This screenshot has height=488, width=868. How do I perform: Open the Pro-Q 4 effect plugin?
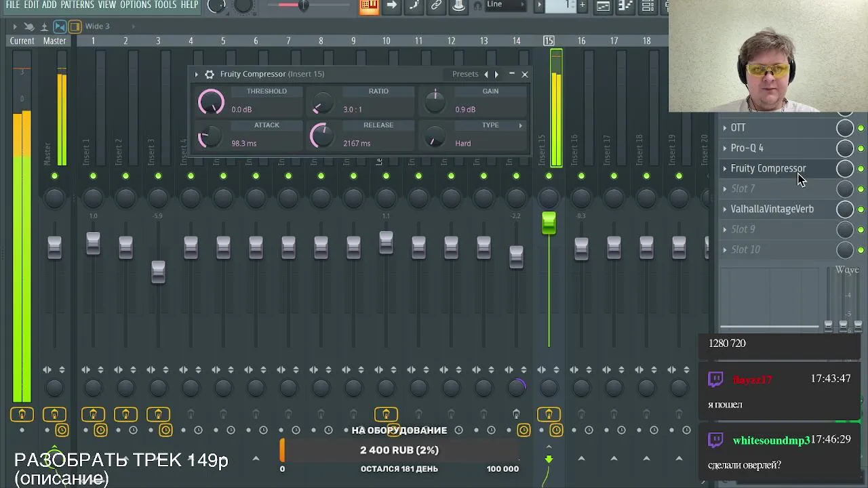(x=747, y=148)
